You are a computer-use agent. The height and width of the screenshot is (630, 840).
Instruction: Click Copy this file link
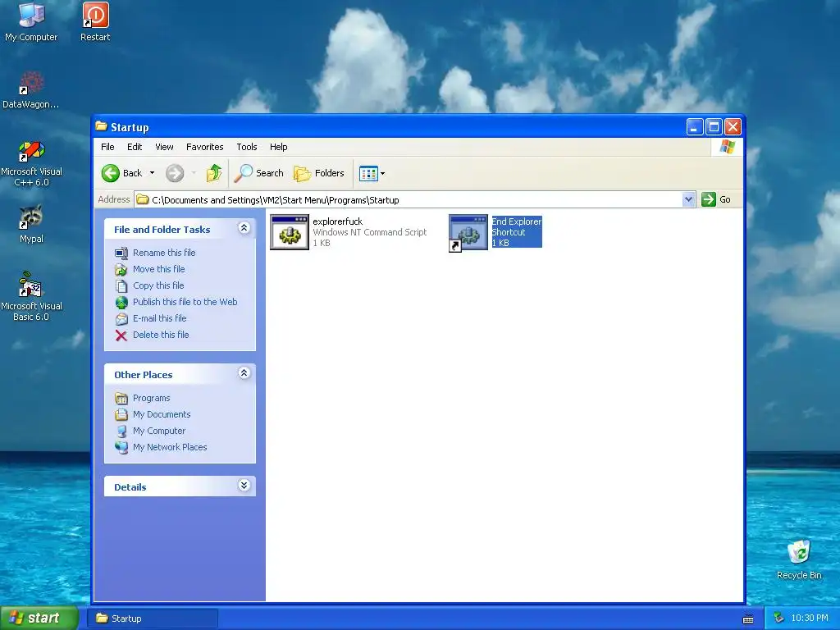[158, 285]
